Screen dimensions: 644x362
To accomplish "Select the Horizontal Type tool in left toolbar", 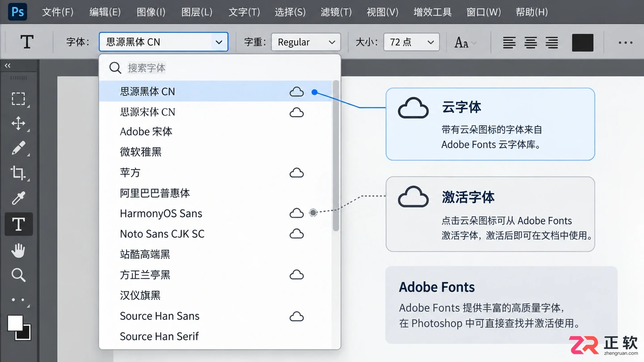I will pos(18,224).
